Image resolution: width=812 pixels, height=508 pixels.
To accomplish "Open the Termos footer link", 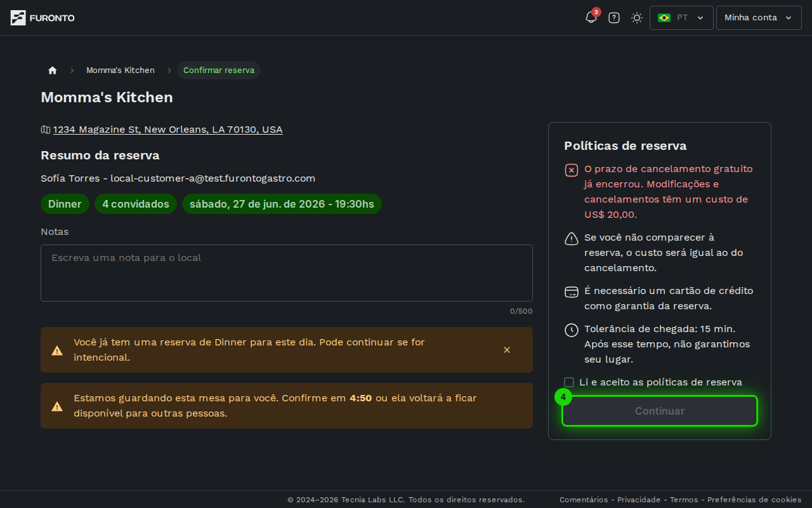I will (x=684, y=500).
